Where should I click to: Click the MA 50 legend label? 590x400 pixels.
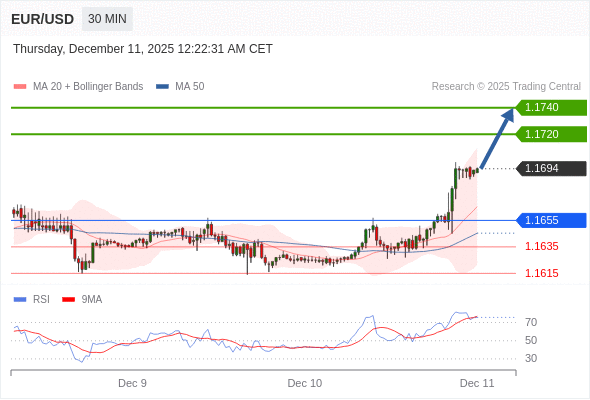click(x=190, y=87)
